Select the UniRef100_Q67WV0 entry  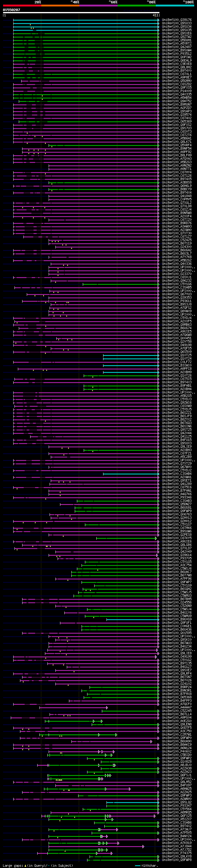coord(177,467)
